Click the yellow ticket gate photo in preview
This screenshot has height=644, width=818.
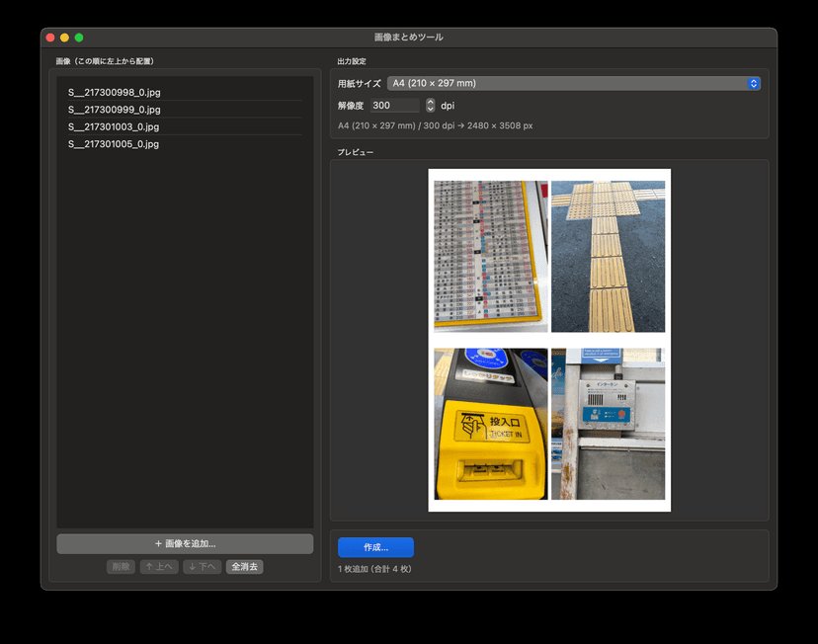point(491,424)
